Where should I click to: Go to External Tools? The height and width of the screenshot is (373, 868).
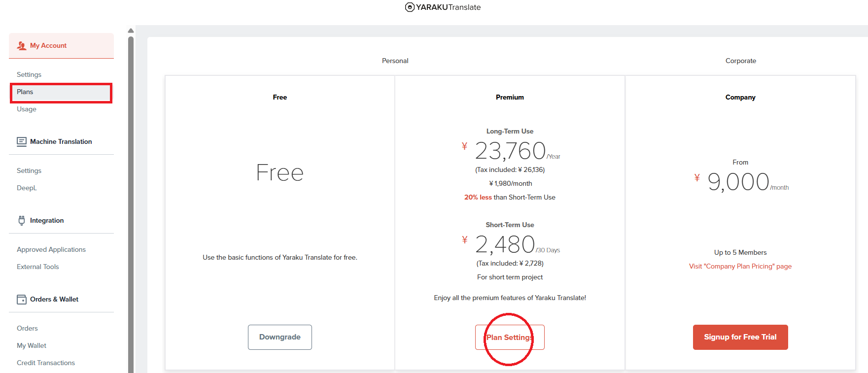pyautogui.click(x=38, y=267)
